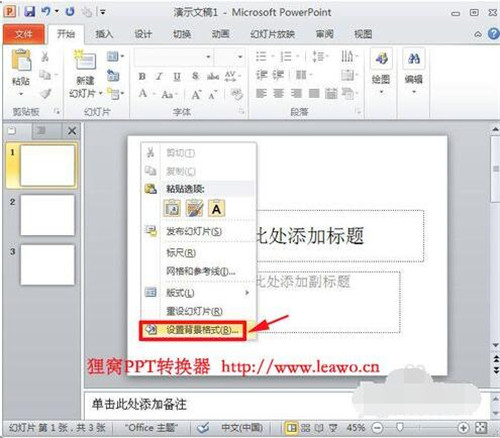
Task: Open the 插入 ribbon tab
Action: [x=104, y=34]
